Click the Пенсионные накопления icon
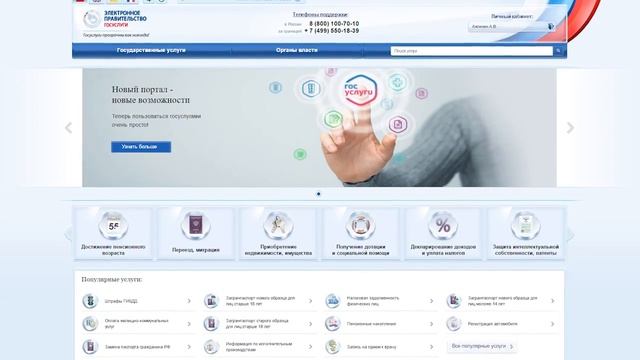The image size is (640, 360). (333, 324)
